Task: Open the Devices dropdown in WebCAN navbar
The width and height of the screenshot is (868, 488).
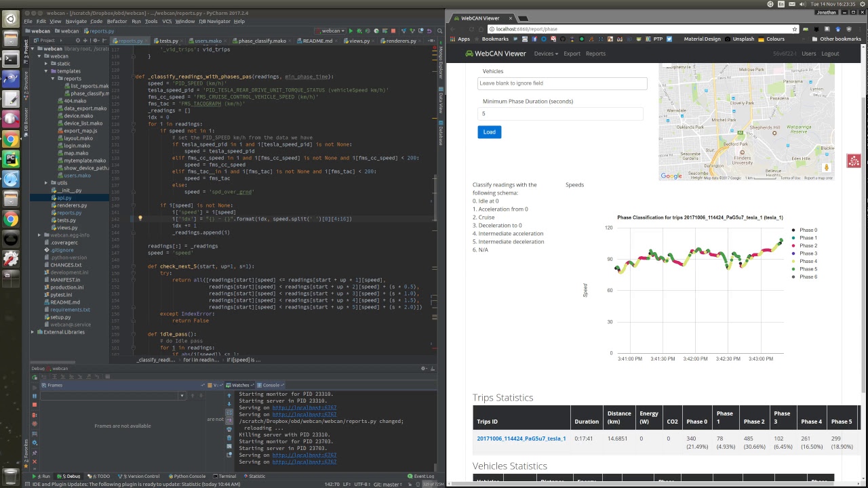Action: (x=546, y=54)
